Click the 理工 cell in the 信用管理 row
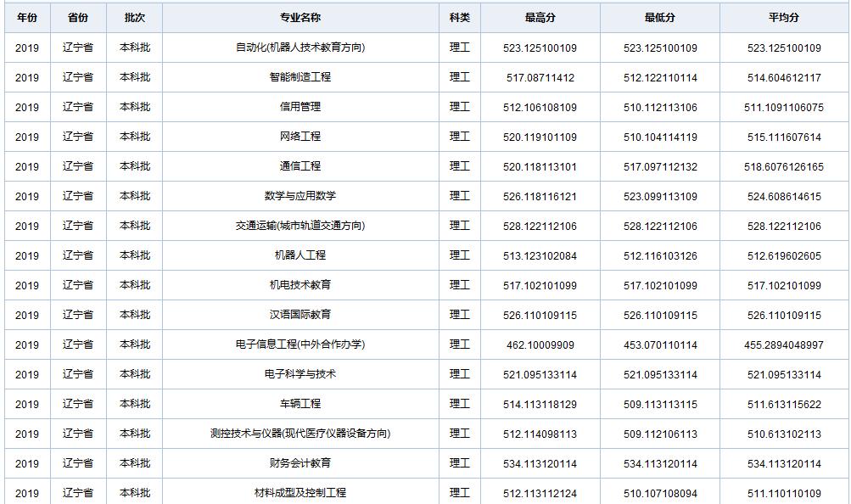Image resolution: width=851 pixels, height=504 pixels. point(459,106)
